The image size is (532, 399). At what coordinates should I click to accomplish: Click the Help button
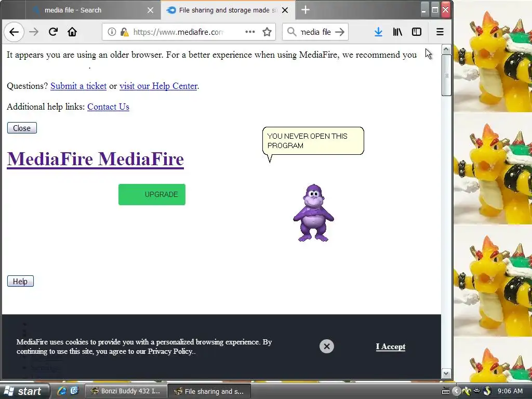(20, 281)
